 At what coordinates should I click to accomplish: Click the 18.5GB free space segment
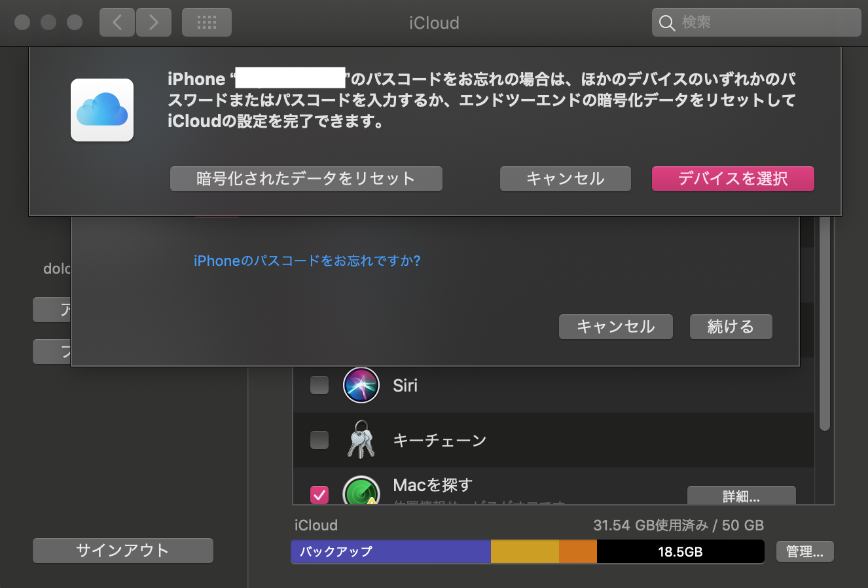pyautogui.click(x=680, y=551)
